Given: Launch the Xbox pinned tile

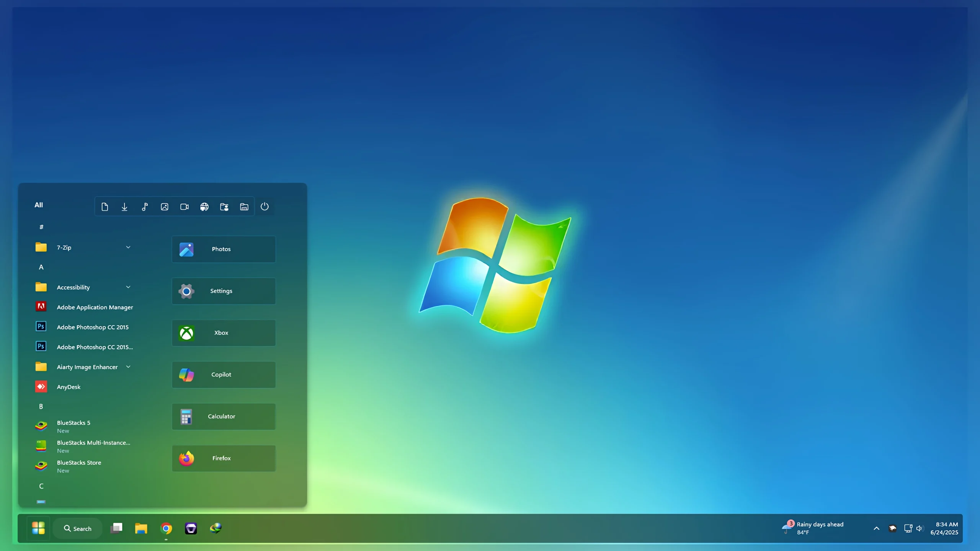Looking at the screenshot, I should click(224, 333).
